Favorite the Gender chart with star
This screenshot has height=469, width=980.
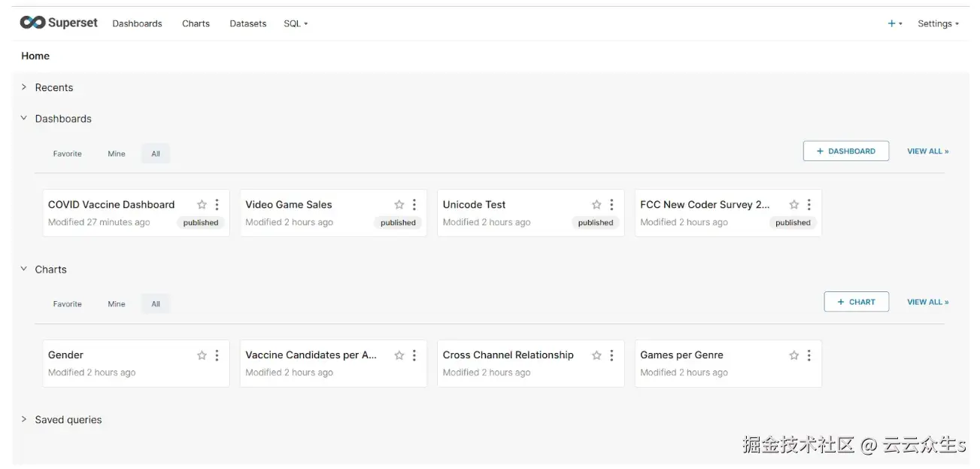202,355
